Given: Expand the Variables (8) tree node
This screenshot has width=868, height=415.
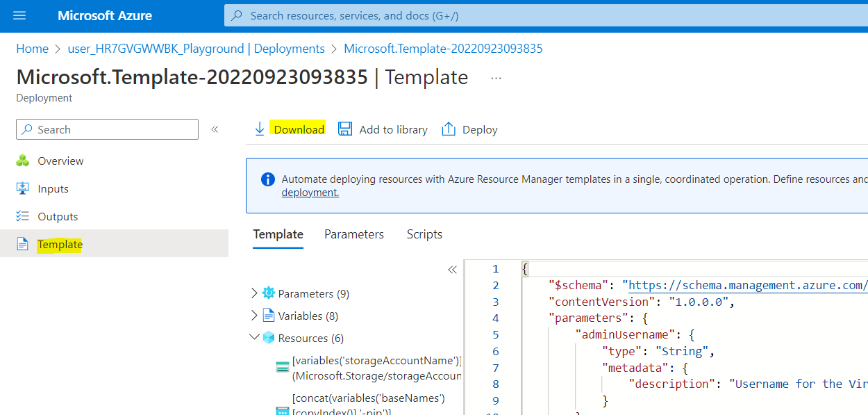Looking at the screenshot, I should (254, 316).
